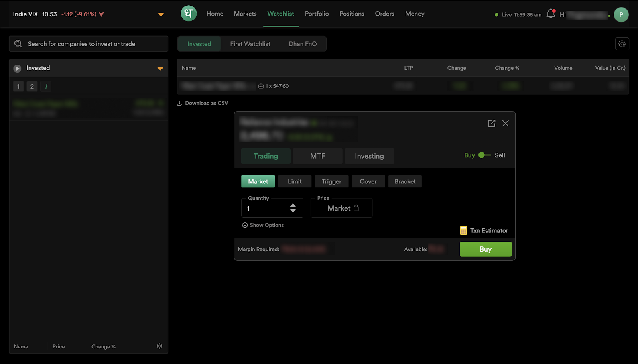Click the sidebar Change % column label
The width and height of the screenshot is (638, 364).
[x=104, y=347]
